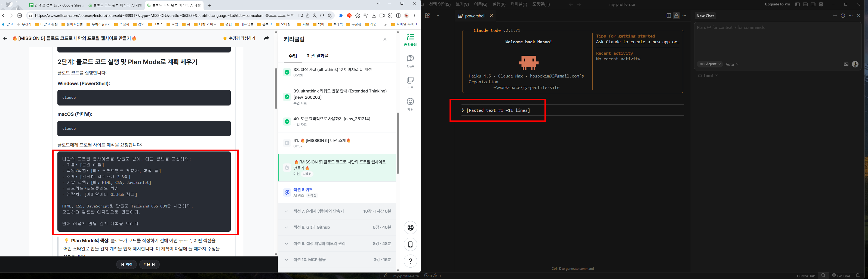Expand 섹션 9. 설정 파일과 메모리 관리

337,244
